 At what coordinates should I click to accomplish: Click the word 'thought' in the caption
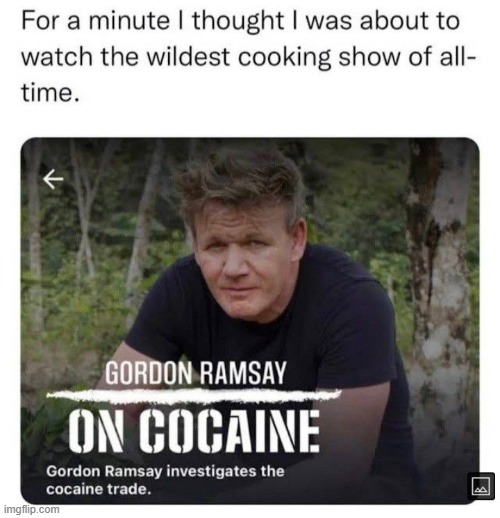click(237, 21)
